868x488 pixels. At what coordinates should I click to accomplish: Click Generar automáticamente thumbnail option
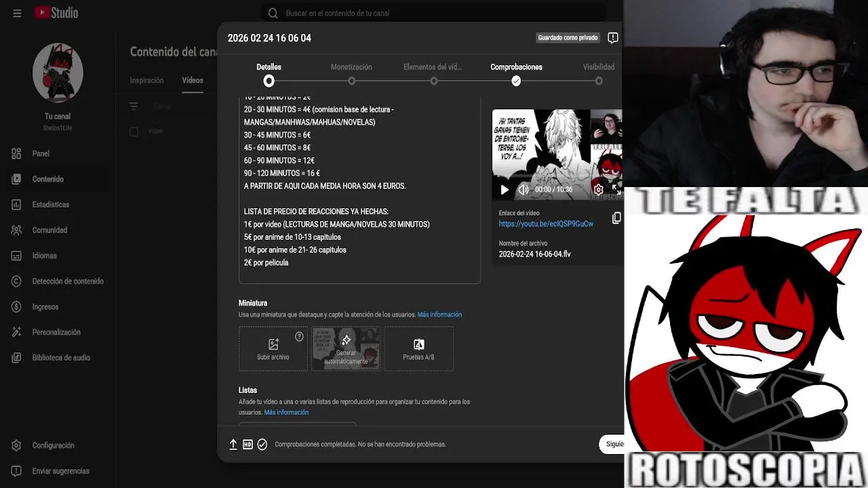click(x=346, y=348)
